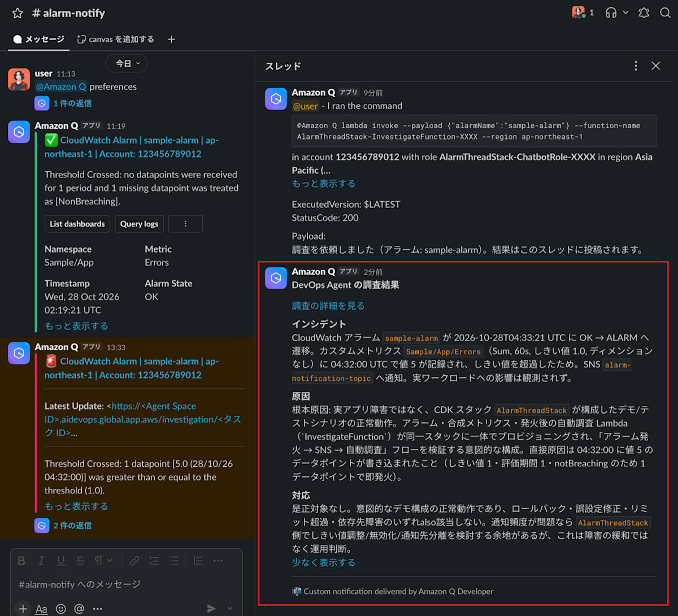The width and height of the screenshot is (678, 616).
Task: Apply bulleted list formatting
Action: click(x=173, y=561)
